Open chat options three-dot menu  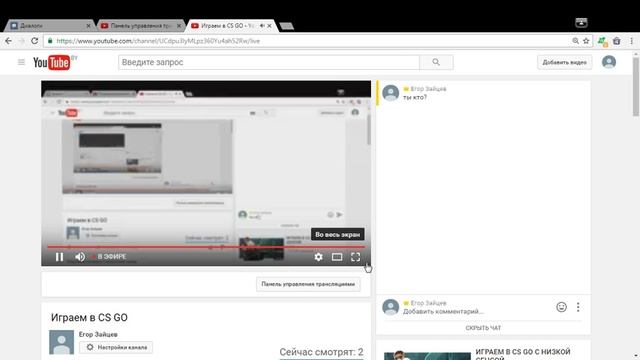(x=578, y=307)
